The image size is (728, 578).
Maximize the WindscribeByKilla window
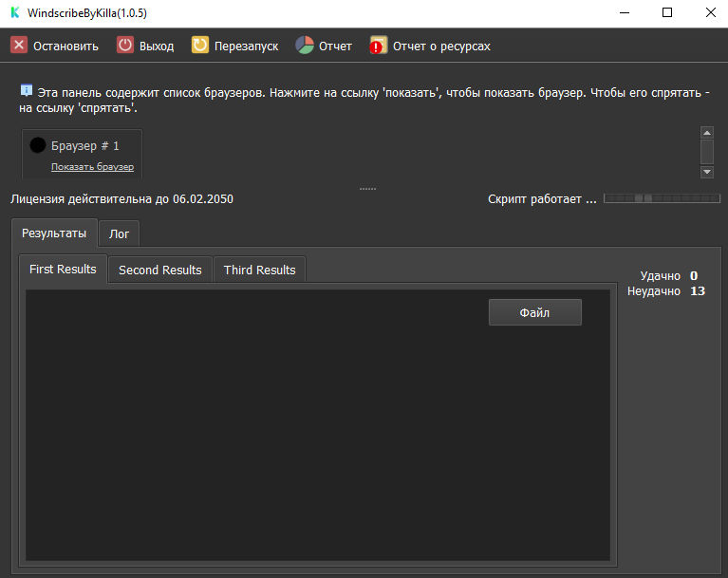pyautogui.click(x=667, y=13)
